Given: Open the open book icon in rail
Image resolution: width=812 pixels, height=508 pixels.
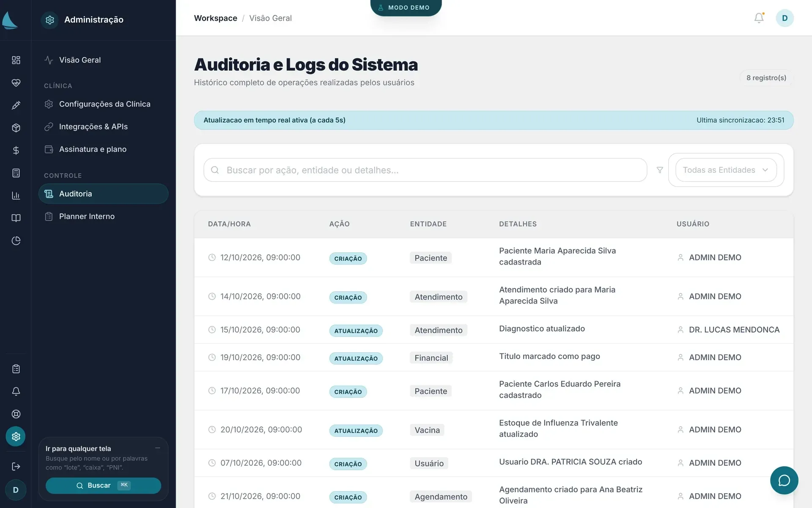Looking at the screenshot, I should click(16, 218).
